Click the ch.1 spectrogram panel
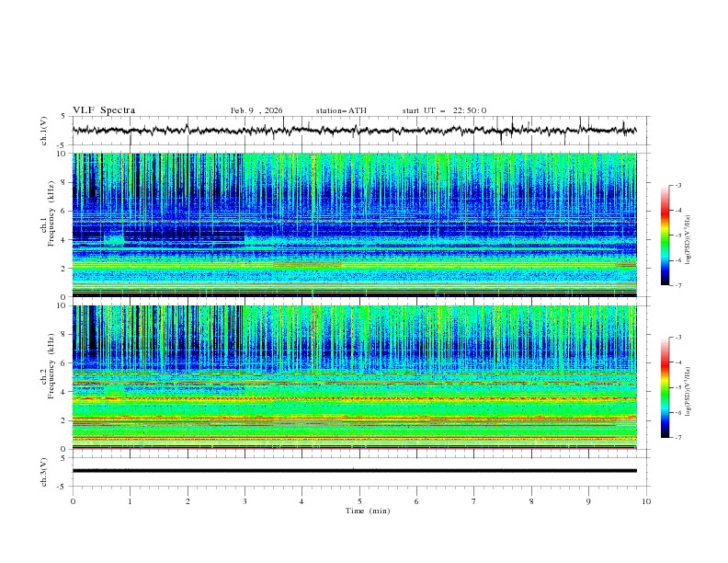Viewport: 728px width, 563px height. click(354, 224)
